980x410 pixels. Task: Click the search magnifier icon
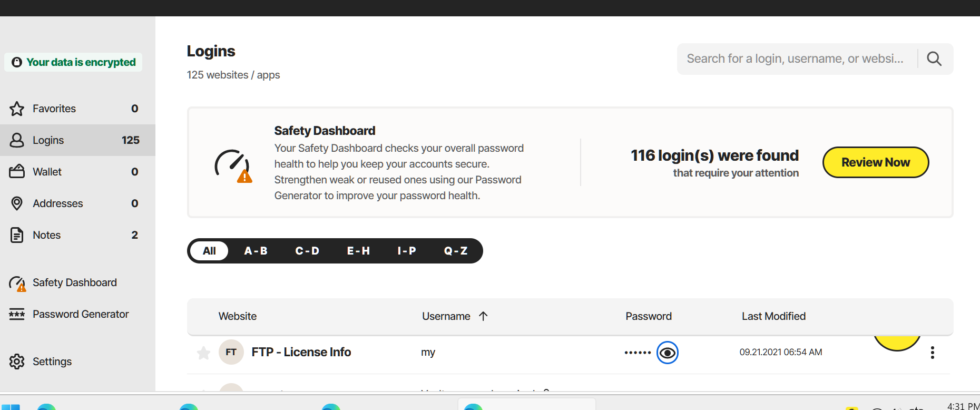point(934,58)
